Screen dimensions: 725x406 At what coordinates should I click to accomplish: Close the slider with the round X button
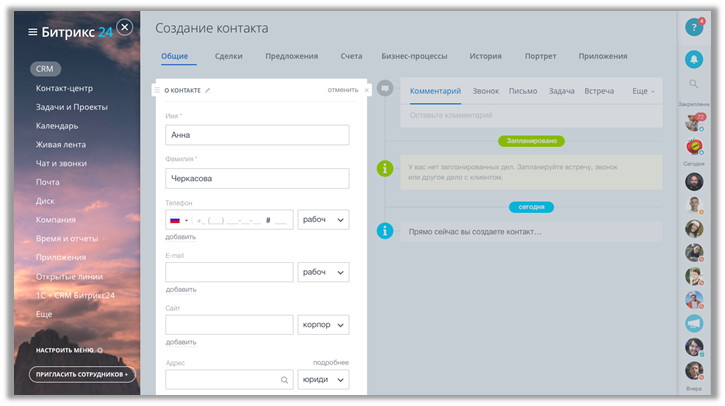pyautogui.click(x=124, y=27)
